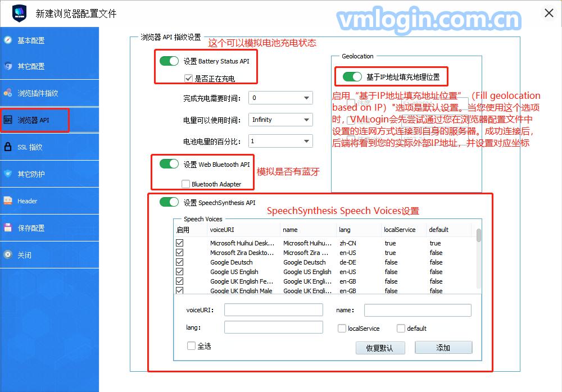Click the 添加 add voice button
Image resolution: width=562 pixels, height=392 pixels.
[x=443, y=348]
